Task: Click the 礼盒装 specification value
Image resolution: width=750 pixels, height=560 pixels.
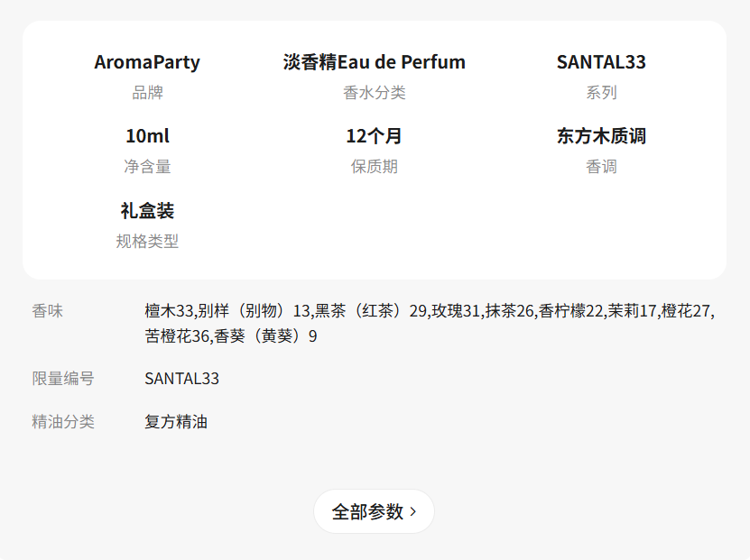Action: click(147, 211)
